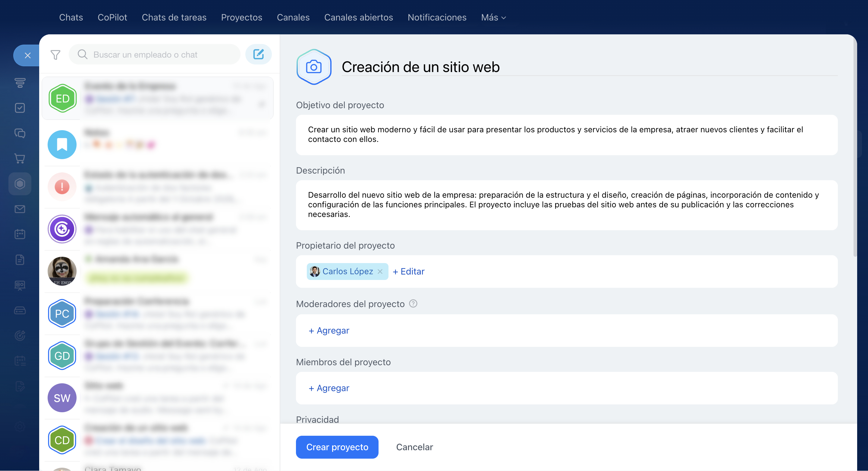Open the calendar icon in sidebar
The width and height of the screenshot is (868, 471).
20,234
